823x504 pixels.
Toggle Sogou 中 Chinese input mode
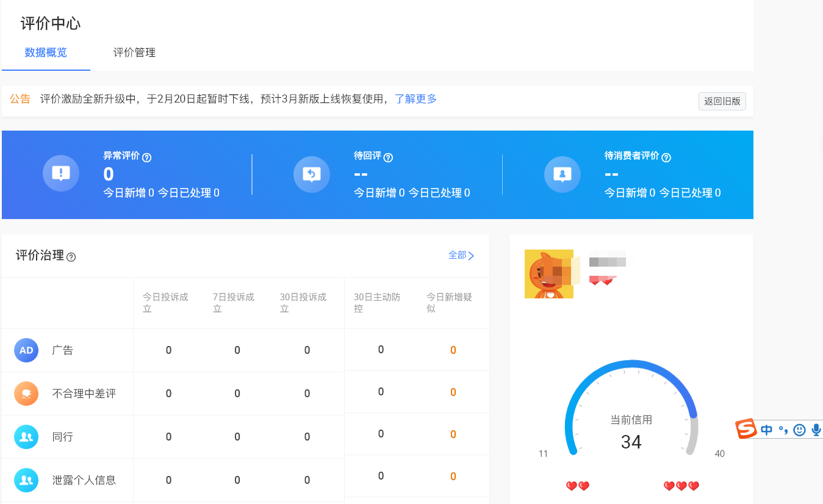[767, 430]
